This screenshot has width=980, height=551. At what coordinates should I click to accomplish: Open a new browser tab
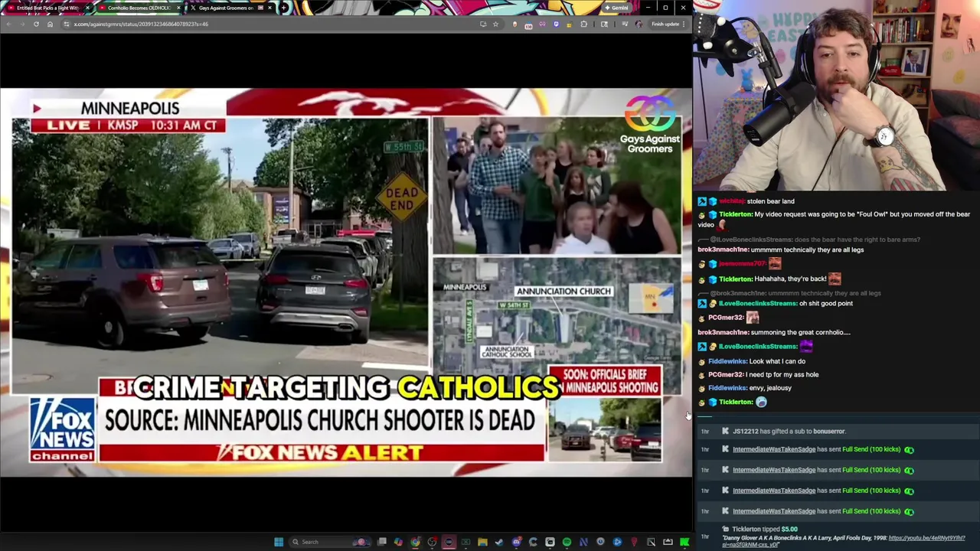point(284,8)
